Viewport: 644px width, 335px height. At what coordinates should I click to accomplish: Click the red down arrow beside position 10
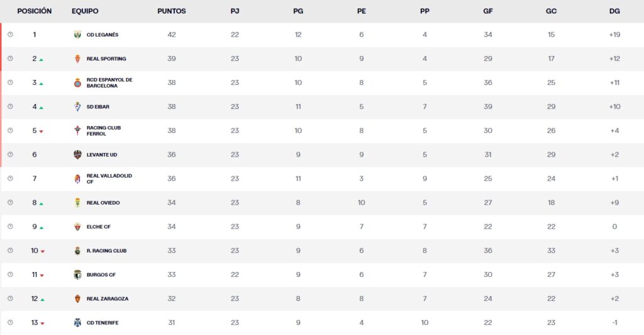(42, 251)
